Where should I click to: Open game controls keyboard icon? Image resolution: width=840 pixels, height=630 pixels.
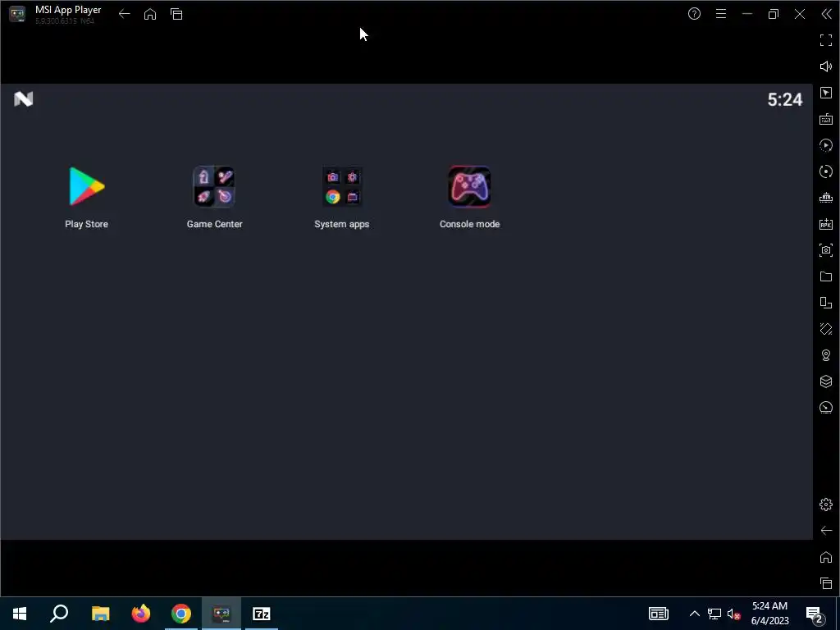coord(826,119)
